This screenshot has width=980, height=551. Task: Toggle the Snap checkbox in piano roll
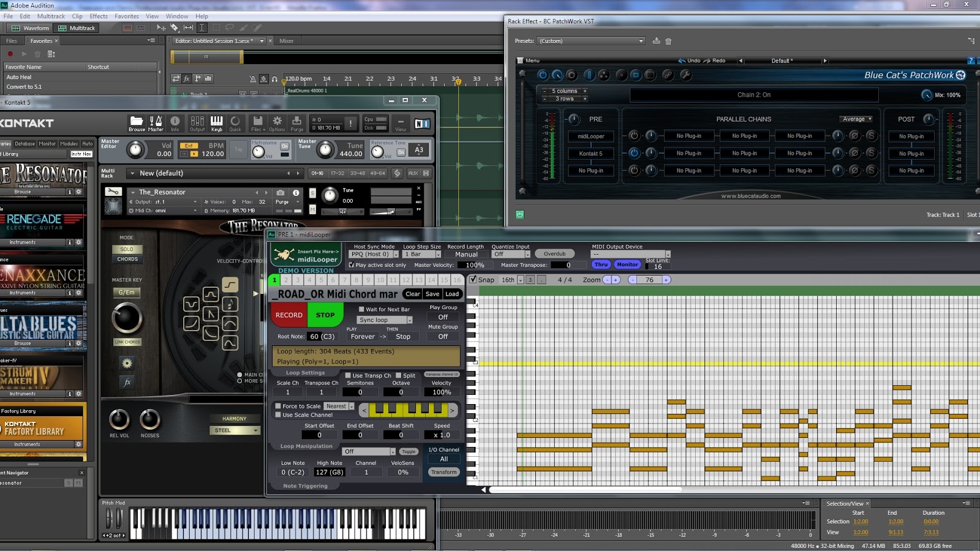click(x=473, y=279)
